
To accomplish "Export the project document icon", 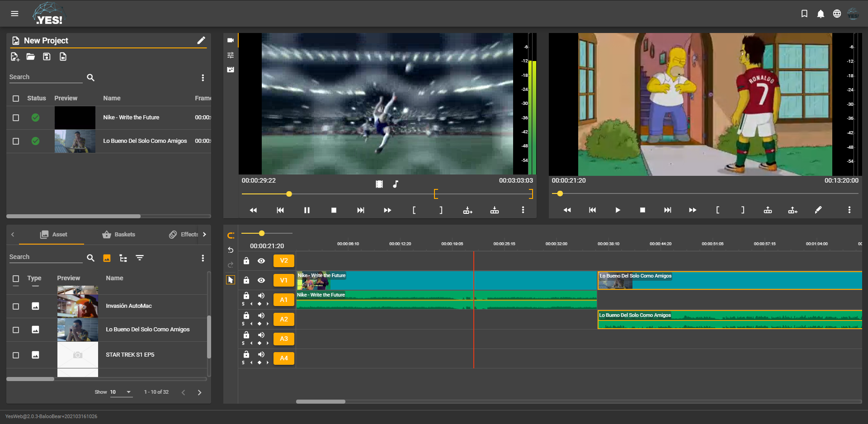I will coord(63,57).
